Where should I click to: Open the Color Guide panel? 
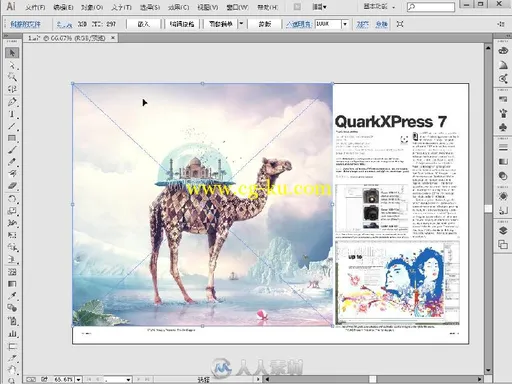503,65
